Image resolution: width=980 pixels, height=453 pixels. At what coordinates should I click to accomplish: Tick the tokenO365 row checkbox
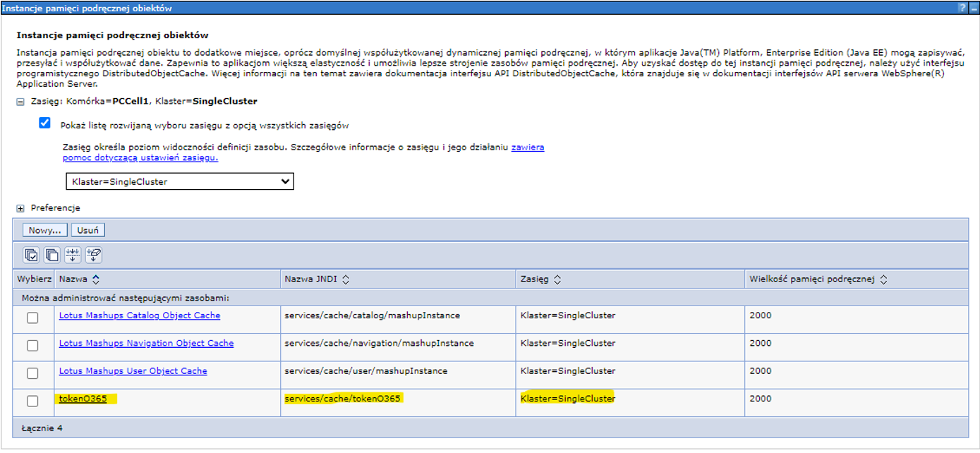click(32, 401)
